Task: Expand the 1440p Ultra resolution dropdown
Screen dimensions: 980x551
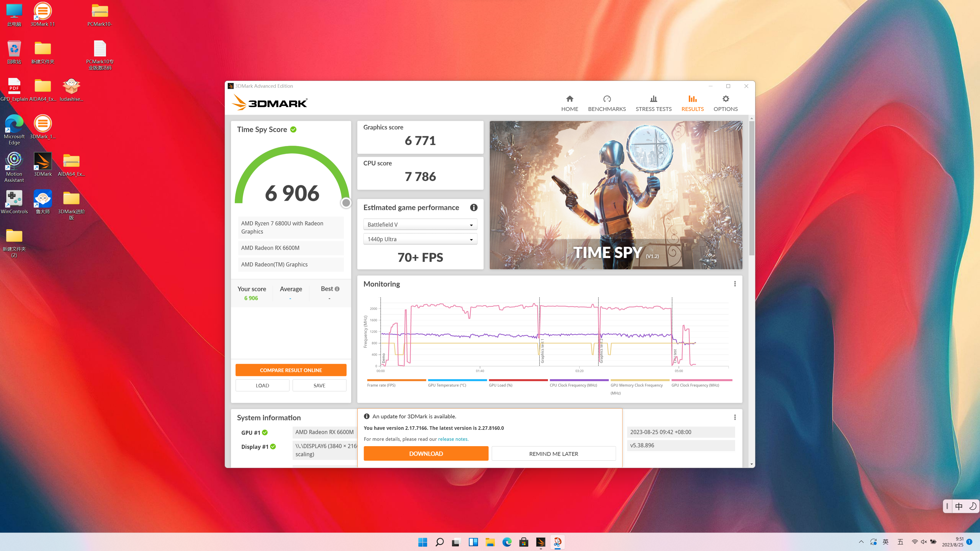Action: pyautogui.click(x=420, y=239)
